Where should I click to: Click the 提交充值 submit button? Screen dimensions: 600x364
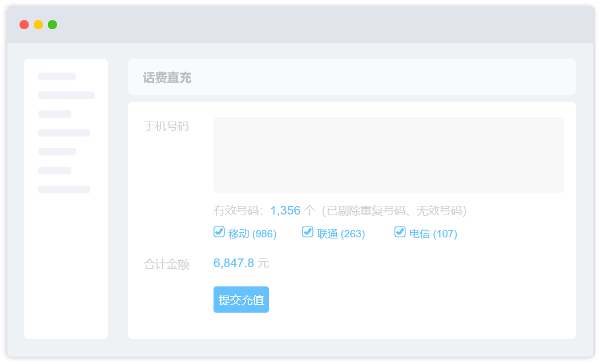pyautogui.click(x=241, y=300)
